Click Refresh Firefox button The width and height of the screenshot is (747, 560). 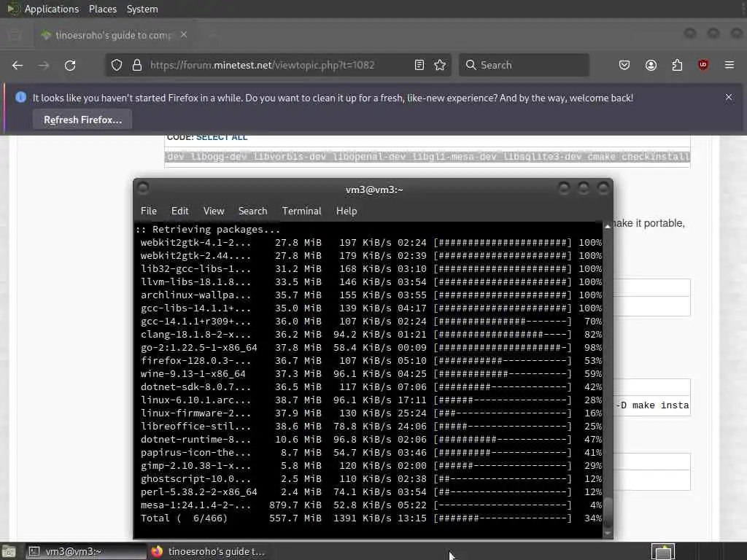[83, 120]
